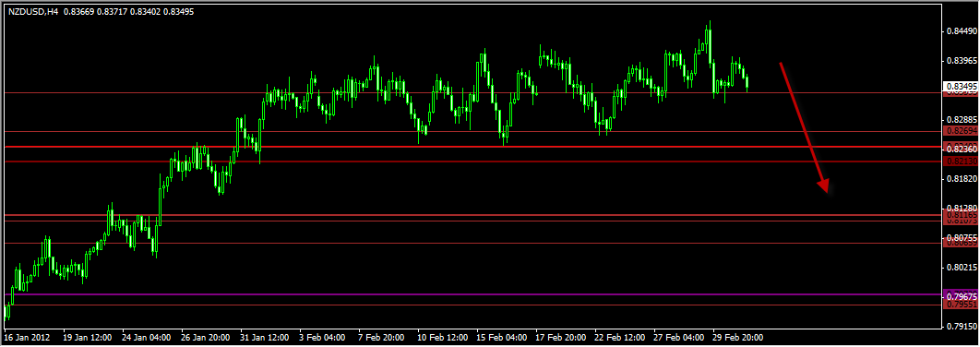This screenshot has width=980, height=347.
Task: Click the current price label 0.83495
Action: pyautogui.click(x=962, y=86)
